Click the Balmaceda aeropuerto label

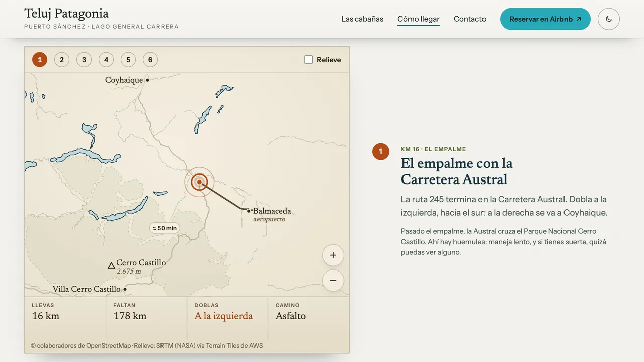click(x=272, y=215)
